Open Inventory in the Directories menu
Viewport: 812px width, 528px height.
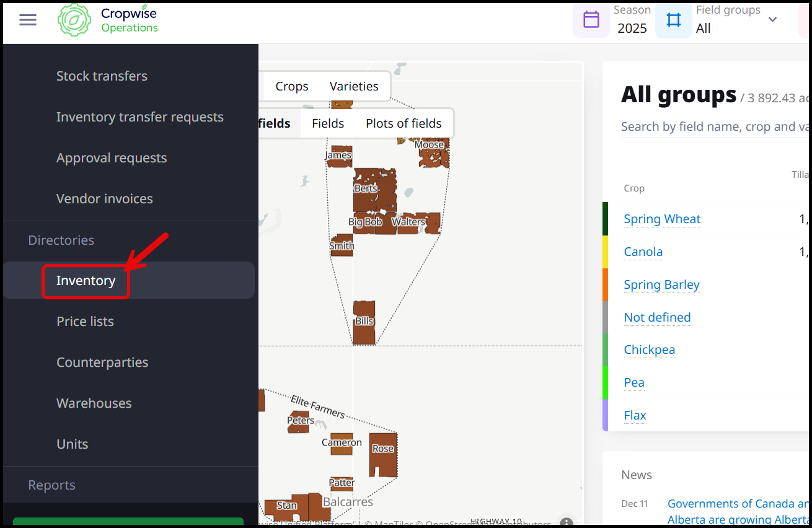(86, 281)
